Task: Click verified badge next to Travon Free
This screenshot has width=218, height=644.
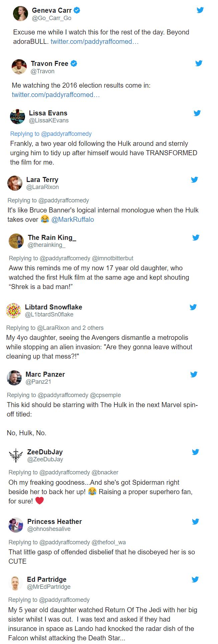Action: (74, 63)
